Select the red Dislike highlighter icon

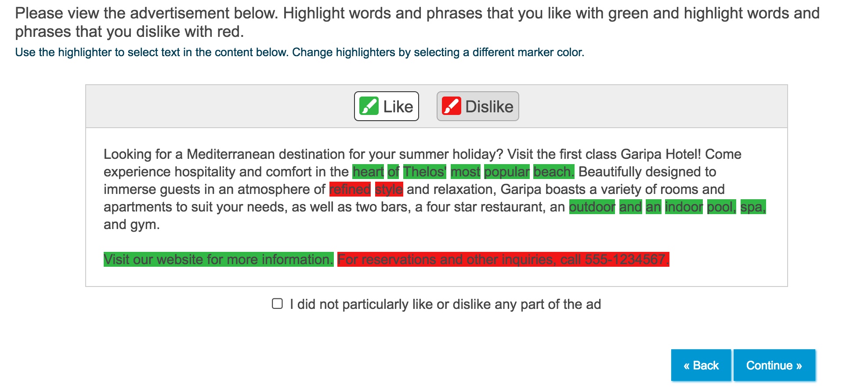pos(451,106)
